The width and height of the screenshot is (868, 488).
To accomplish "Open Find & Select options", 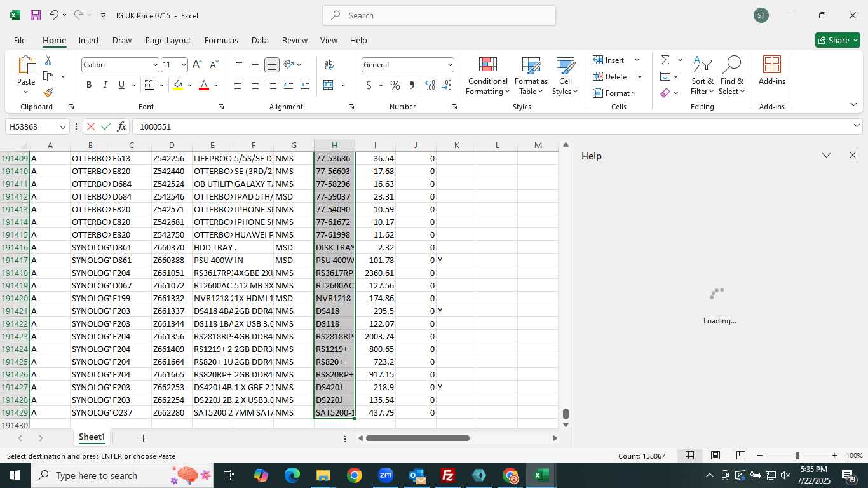I will [732, 76].
